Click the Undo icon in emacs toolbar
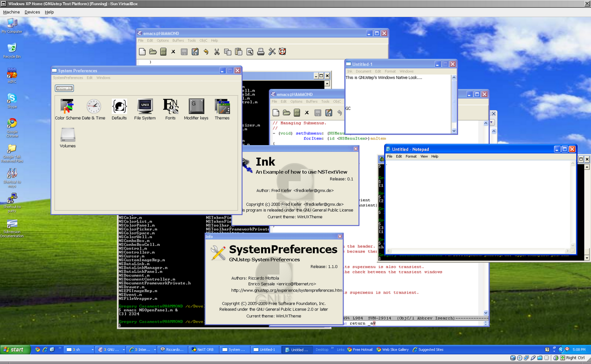Image resolution: width=591 pixels, height=364 pixels. point(206,52)
